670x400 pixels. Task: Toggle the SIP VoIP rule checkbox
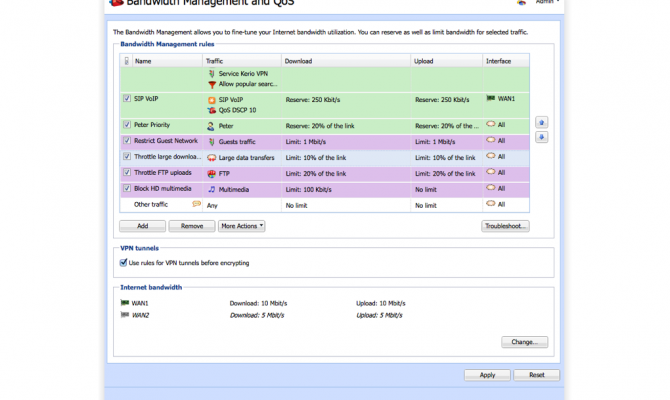pyautogui.click(x=127, y=98)
